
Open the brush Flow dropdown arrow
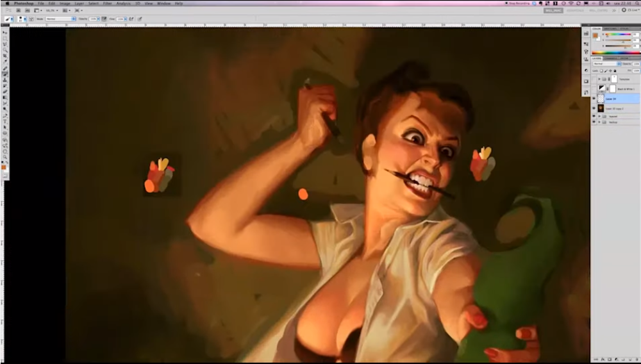126,19
